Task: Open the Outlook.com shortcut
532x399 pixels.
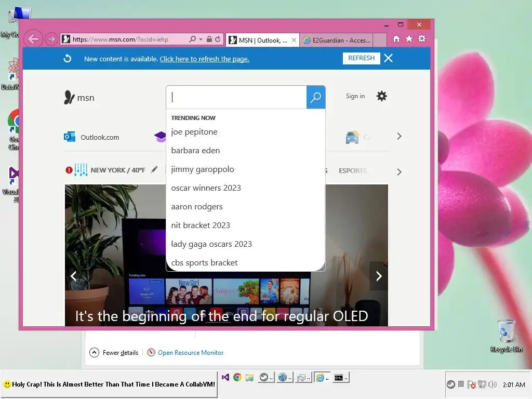Action: click(x=91, y=137)
